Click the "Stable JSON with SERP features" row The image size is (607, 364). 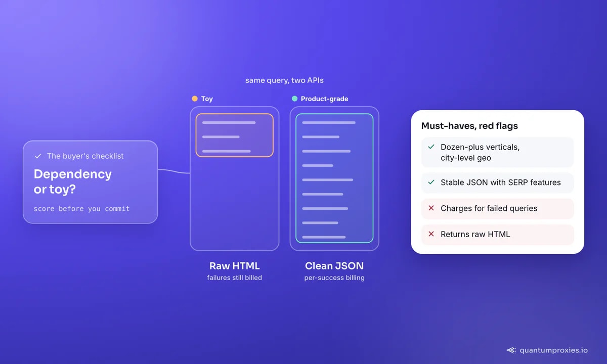[498, 183]
